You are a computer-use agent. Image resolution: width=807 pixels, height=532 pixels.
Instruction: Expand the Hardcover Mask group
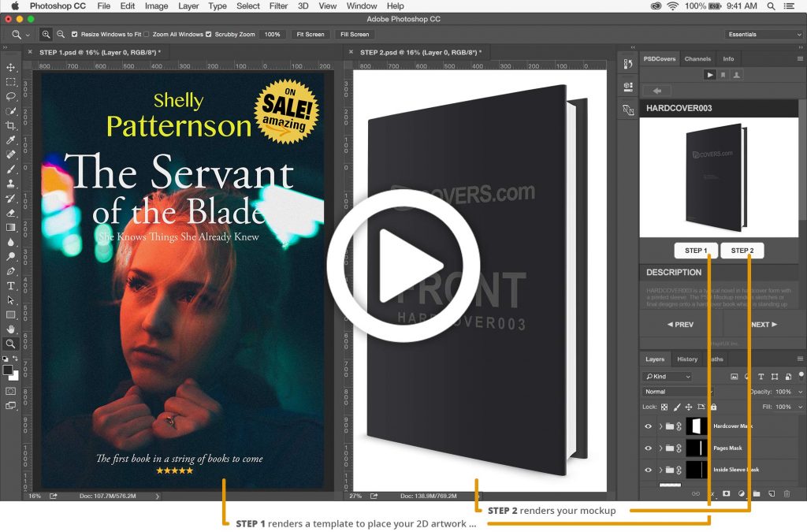click(x=660, y=426)
